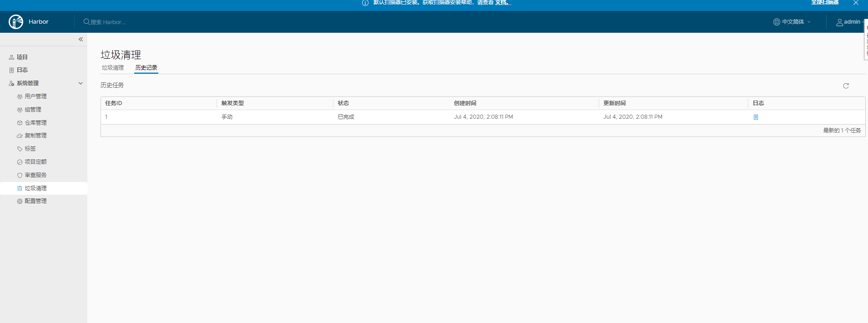Viewport: 868px width, 323px height.
Task: Select the 历史记录 tab
Action: [x=146, y=68]
